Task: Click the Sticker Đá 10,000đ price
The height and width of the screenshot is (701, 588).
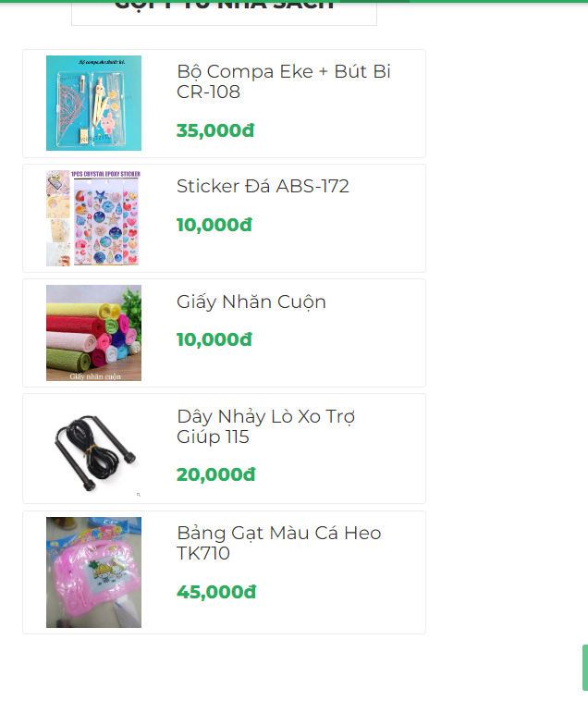Action: pyautogui.click(x=214, y=225)
